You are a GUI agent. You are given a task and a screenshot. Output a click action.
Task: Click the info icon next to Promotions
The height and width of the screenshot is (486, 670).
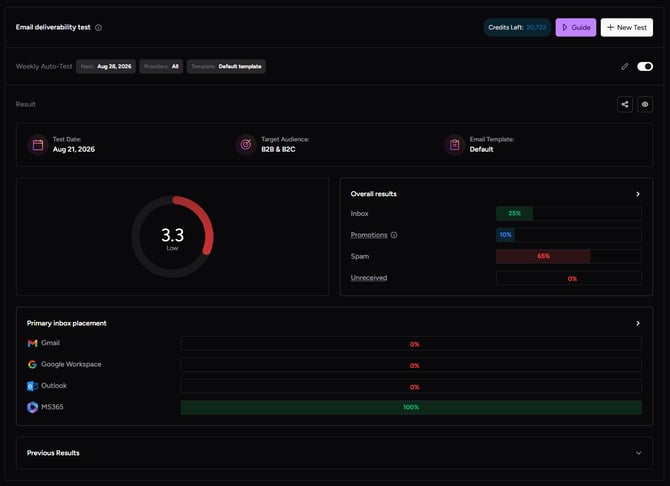point(394,235)
